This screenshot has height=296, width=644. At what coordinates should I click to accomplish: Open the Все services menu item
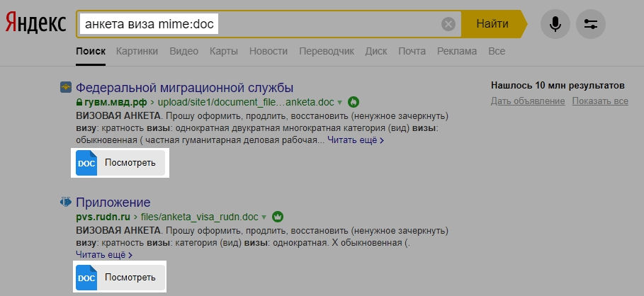[x=497, y=52]
